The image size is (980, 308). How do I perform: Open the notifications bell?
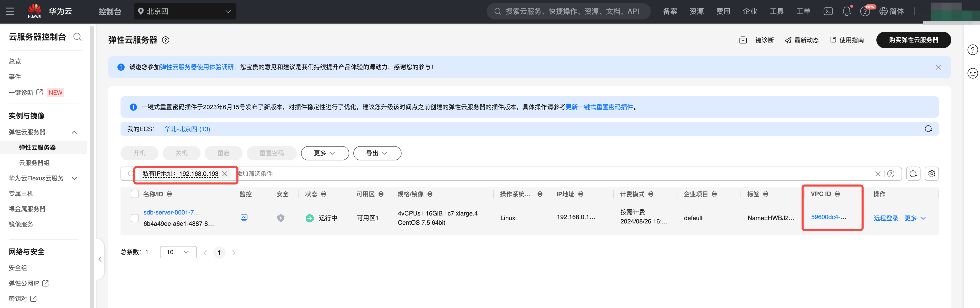click(x=846, y=12)
